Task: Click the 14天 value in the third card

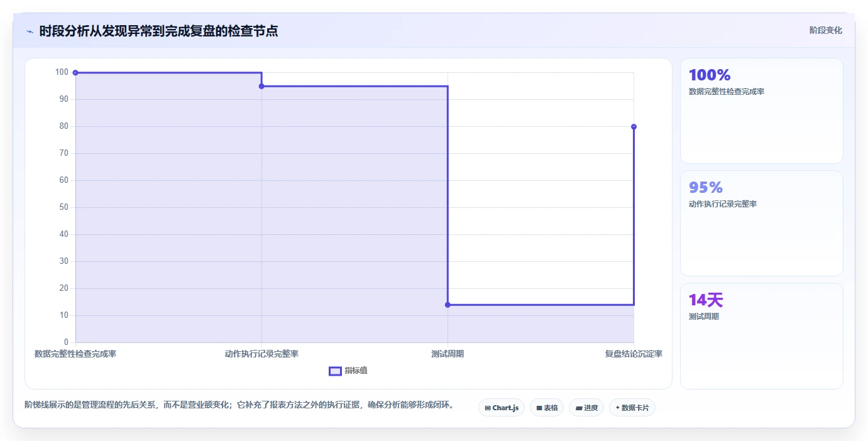Action: pos(706,300)
